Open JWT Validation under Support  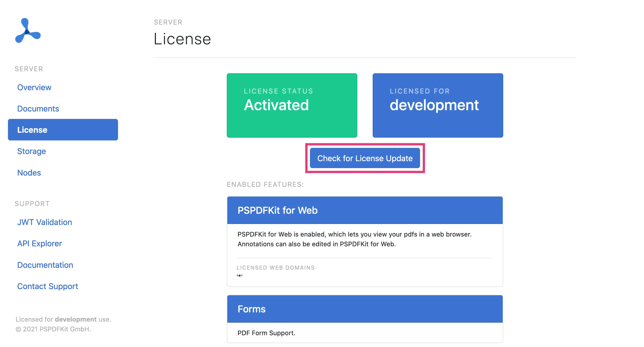(x=45, y=222)
